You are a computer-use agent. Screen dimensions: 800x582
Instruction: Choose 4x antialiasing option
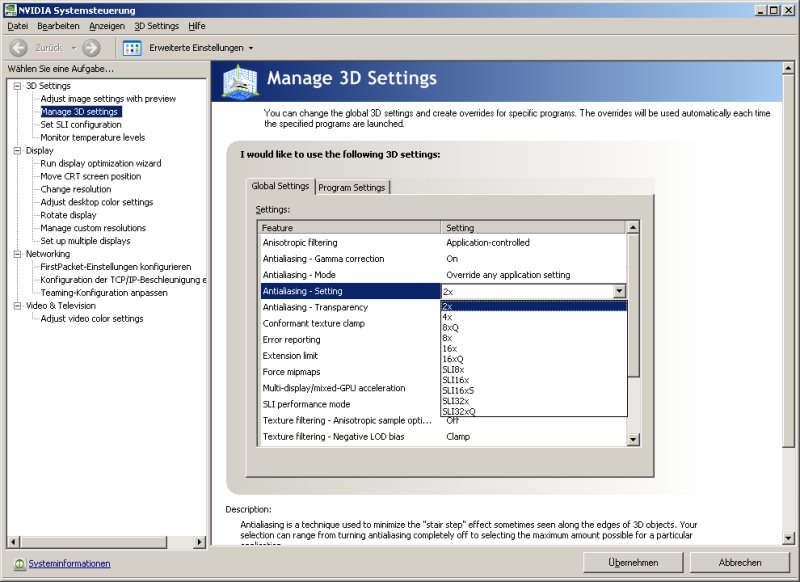click(x=534, y=317)
